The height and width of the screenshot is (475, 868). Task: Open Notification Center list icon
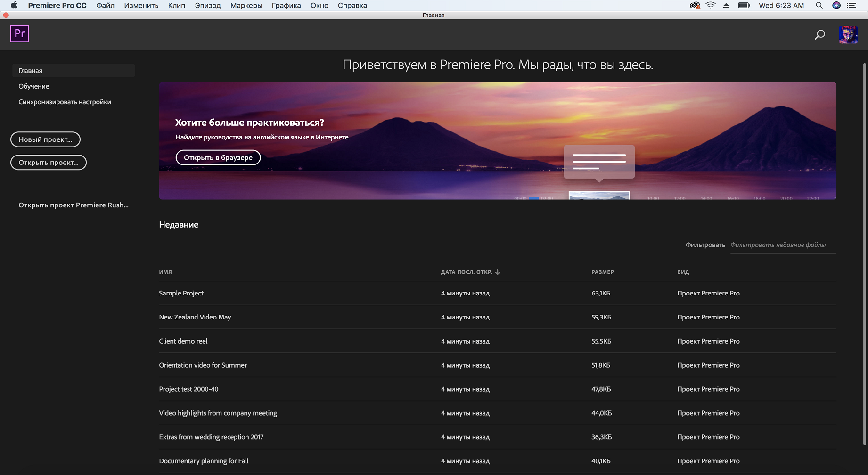tap(852, 5)
